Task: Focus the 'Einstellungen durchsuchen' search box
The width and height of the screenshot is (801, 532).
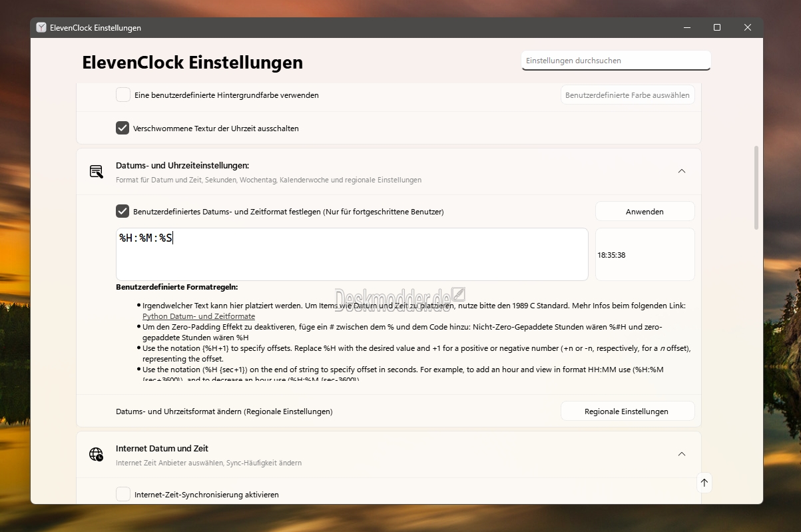Action: point(616,61)
